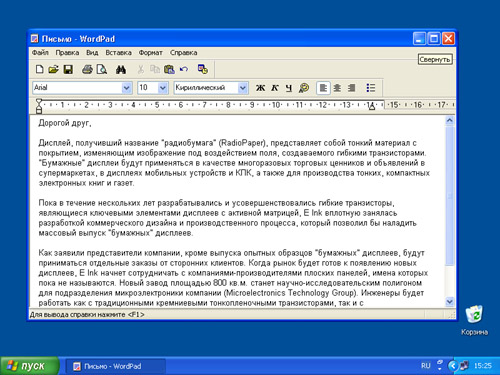Center align the text
Image resolution: width=500 pixels, height=375 pixels.
coord(337,88)
